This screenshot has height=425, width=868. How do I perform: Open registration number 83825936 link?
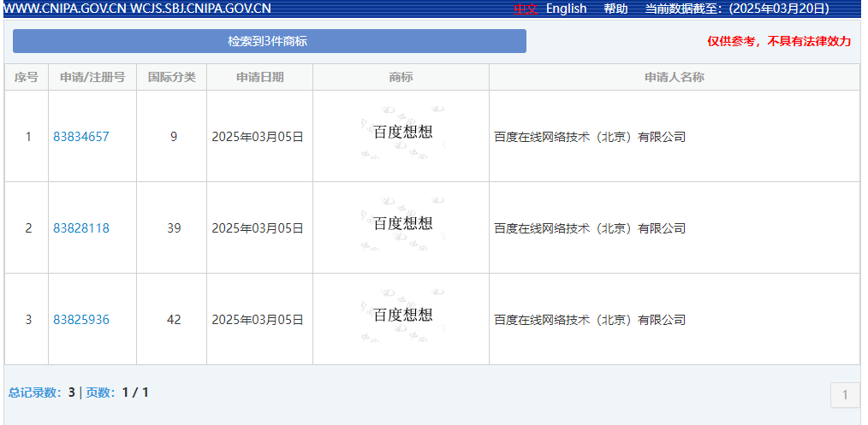[81, 320]
